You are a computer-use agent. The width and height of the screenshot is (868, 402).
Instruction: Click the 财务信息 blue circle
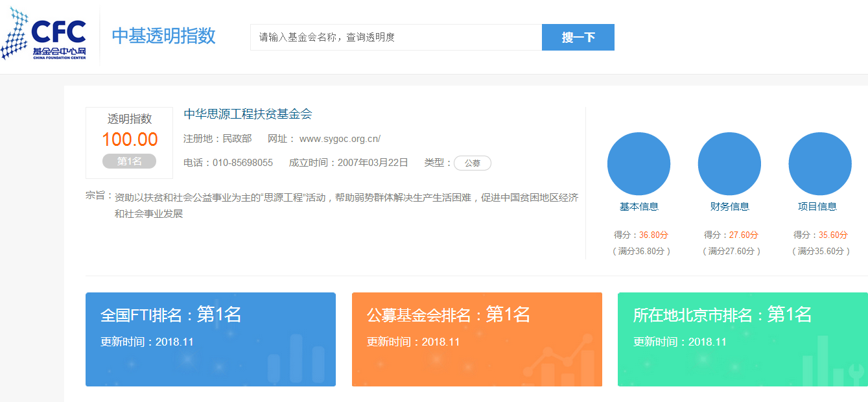pos(729,164)
